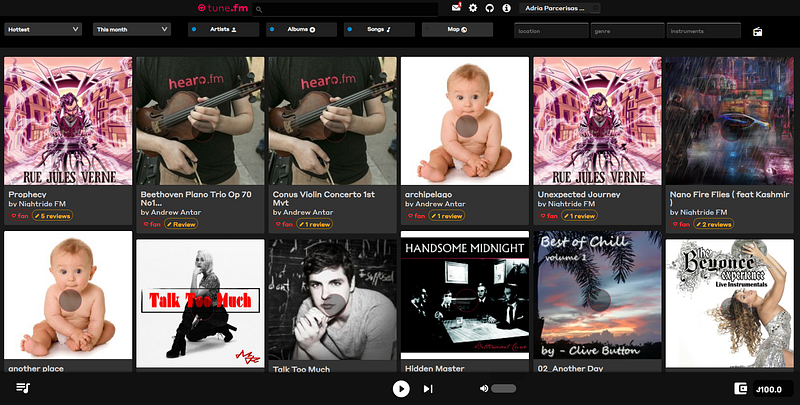The width and height of the screenshot is (800, 405).
Task: Open the Conus Violin Concerto 1st Mvt title
Action: [x=323, y=198]
